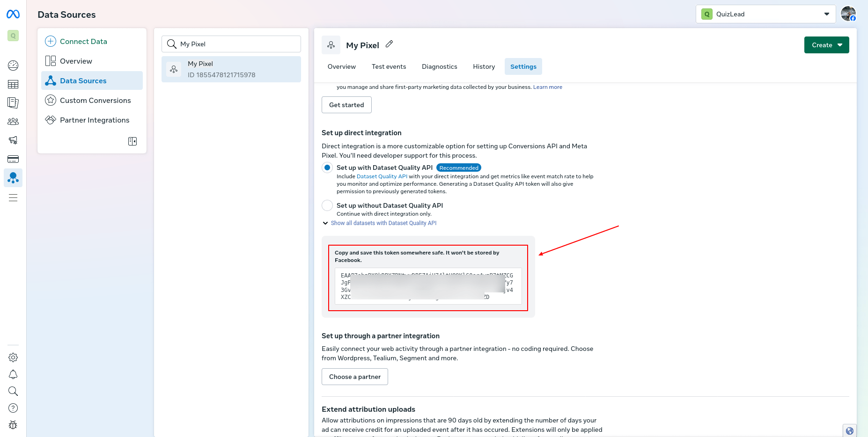Select Set up with Dataset Quality API radio
Viewport: 868px width, 437px height.
tap(327, 168)
